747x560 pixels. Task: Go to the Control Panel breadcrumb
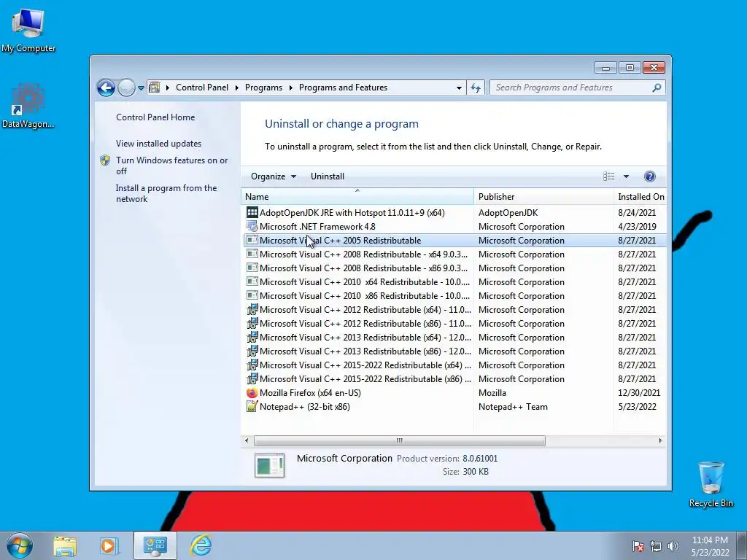(202, 87)
